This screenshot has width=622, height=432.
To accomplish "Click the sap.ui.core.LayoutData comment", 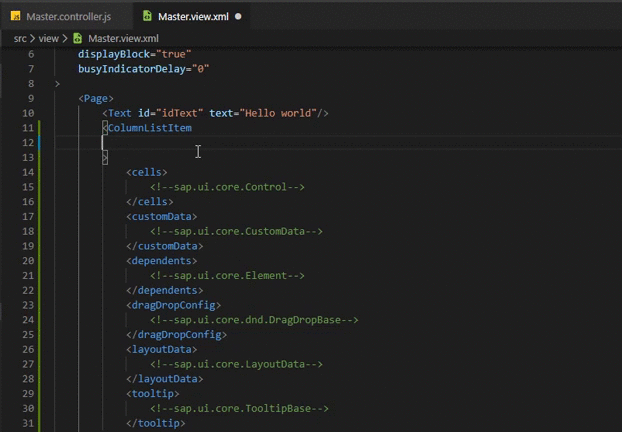I will click(236, 364).
